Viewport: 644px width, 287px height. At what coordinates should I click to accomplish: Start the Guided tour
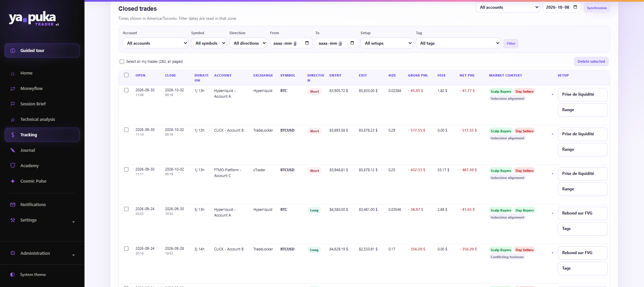coord(42,51)
